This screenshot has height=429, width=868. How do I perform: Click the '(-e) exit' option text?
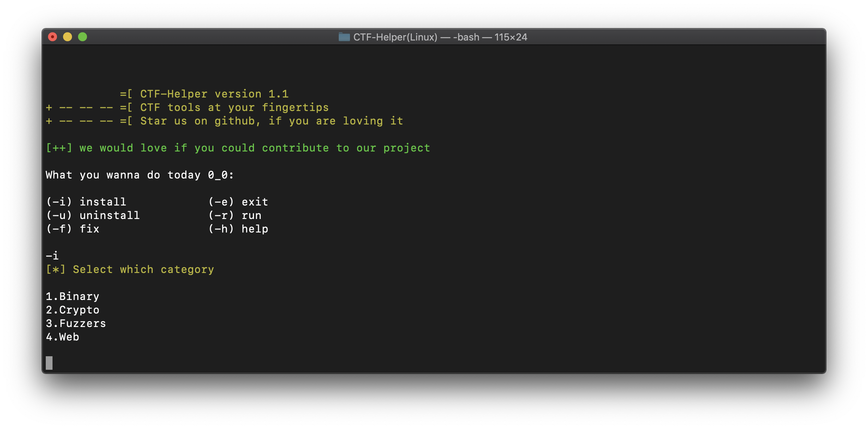[238, 202]
